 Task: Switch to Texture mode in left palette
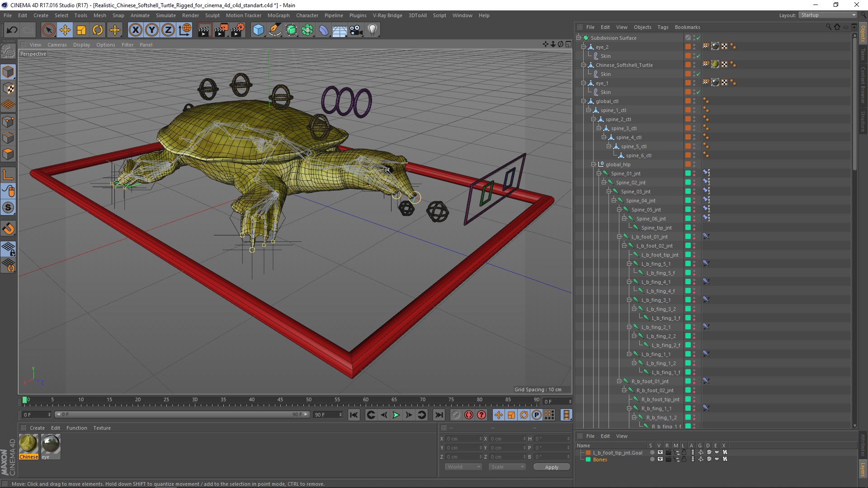8,89
